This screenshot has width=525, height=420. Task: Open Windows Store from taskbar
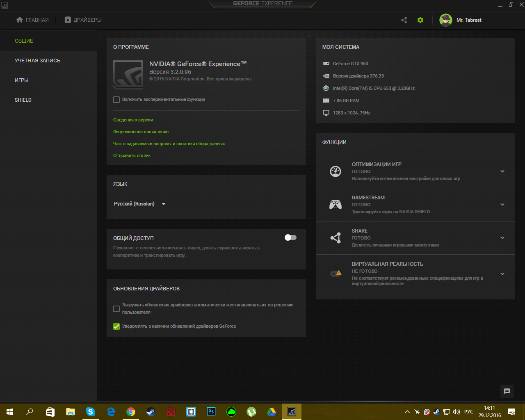50,412
